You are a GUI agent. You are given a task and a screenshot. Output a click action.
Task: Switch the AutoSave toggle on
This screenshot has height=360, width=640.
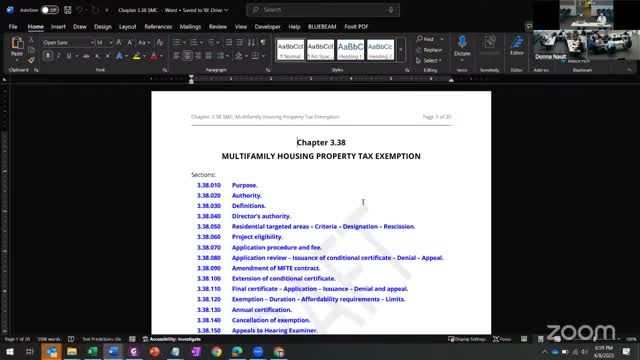49,10
